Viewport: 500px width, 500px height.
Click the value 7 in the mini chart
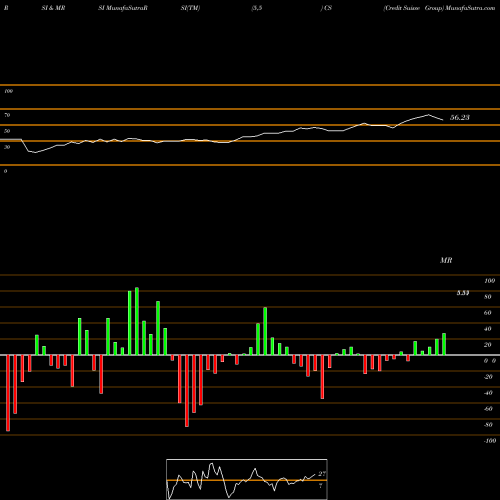click(320, 486)
